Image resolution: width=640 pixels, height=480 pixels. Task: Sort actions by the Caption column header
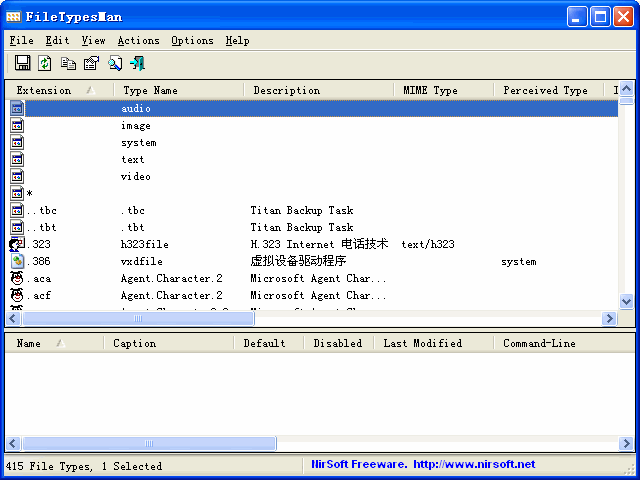click(168, 343)
